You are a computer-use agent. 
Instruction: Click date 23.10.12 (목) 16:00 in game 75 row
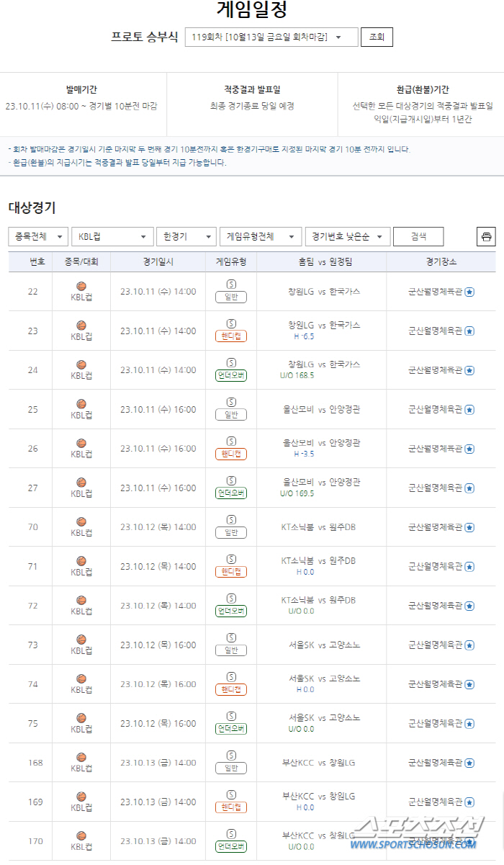point(158,724)
